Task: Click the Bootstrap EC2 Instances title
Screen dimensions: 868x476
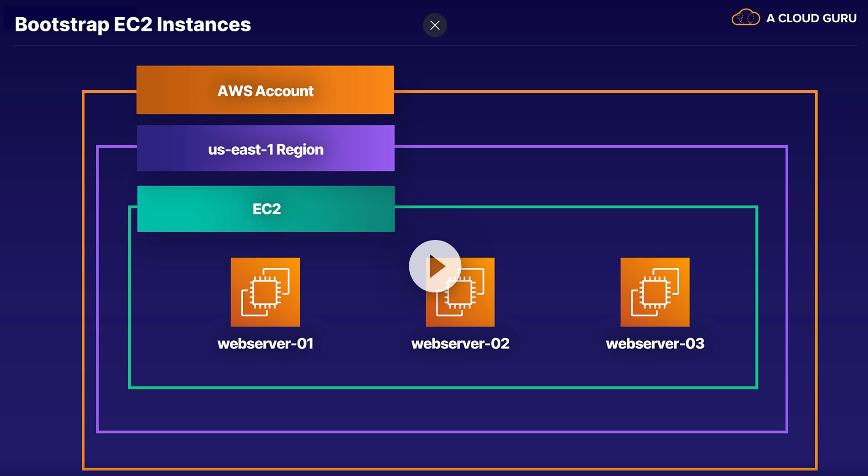Action: pyautogui.click(x=133, y=24)
